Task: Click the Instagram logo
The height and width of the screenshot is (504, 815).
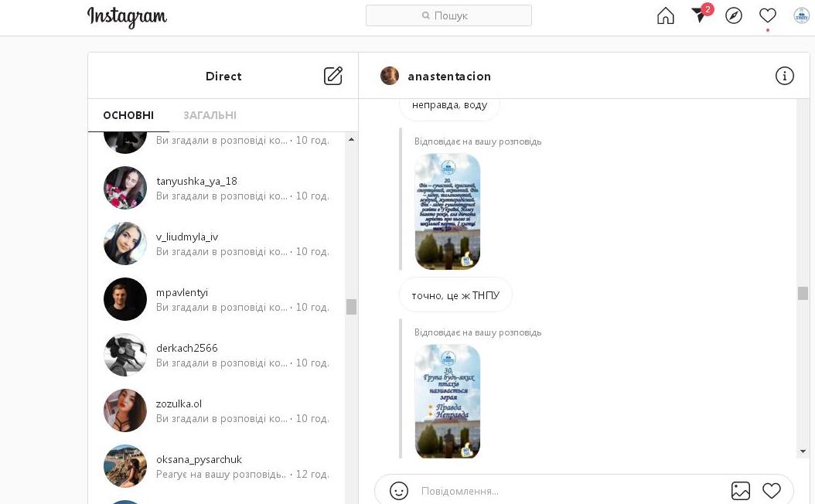Action: [x=127, y=16]
